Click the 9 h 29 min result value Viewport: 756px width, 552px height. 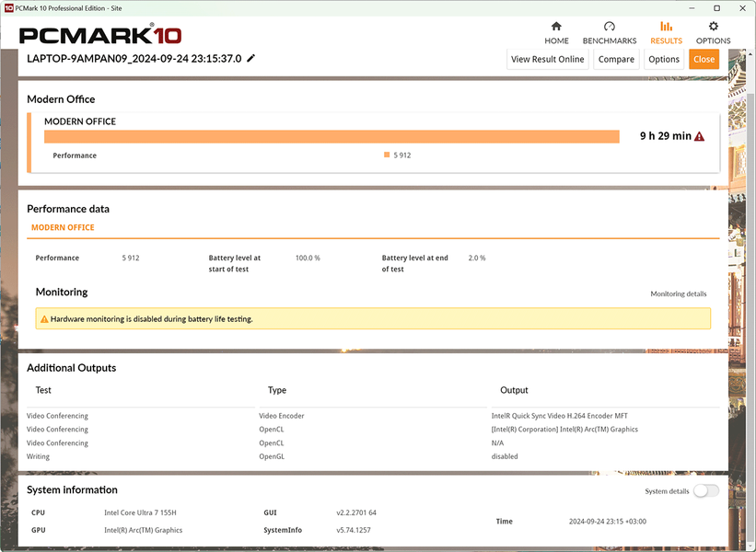pyautogui.click(x=666, y=136)
